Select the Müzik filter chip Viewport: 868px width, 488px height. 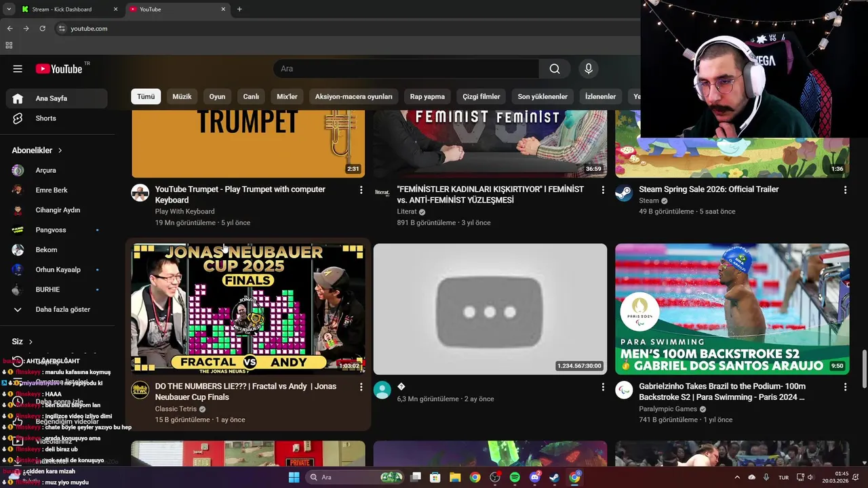[182, 96]
